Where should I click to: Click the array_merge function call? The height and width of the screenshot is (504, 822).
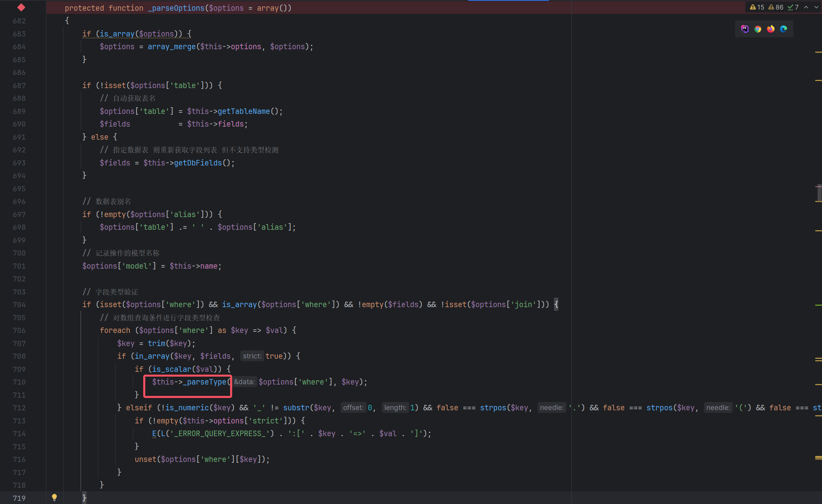coord(172,46)
